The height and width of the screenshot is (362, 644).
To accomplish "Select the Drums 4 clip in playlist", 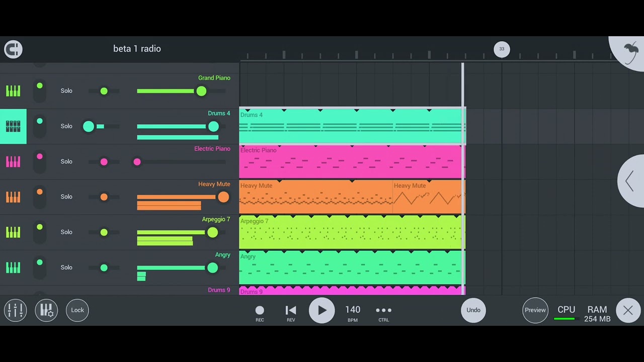I will tap(352, 126).
